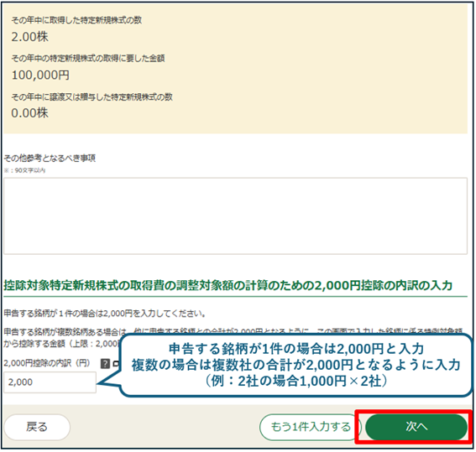Click the callout's 申告する銘柄が1件の場合は2,000円と入力 line
This screenshot has width=476, height=452.
coord(296,349)
